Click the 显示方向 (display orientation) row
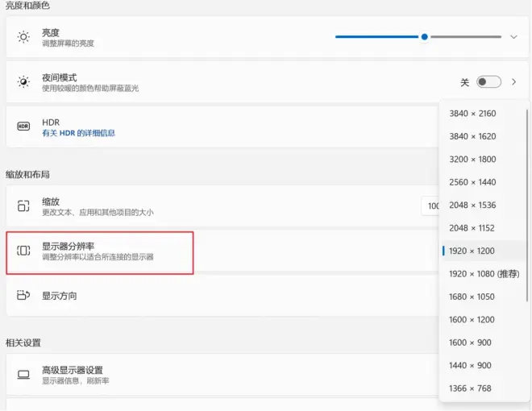The width and height of the screenshot is (532, 411). (x=222, y=296)
